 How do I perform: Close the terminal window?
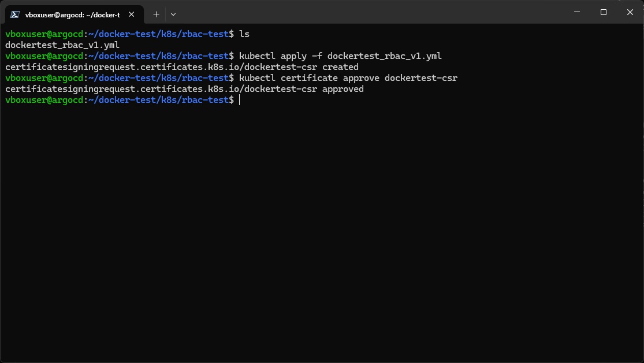point(630,12)
